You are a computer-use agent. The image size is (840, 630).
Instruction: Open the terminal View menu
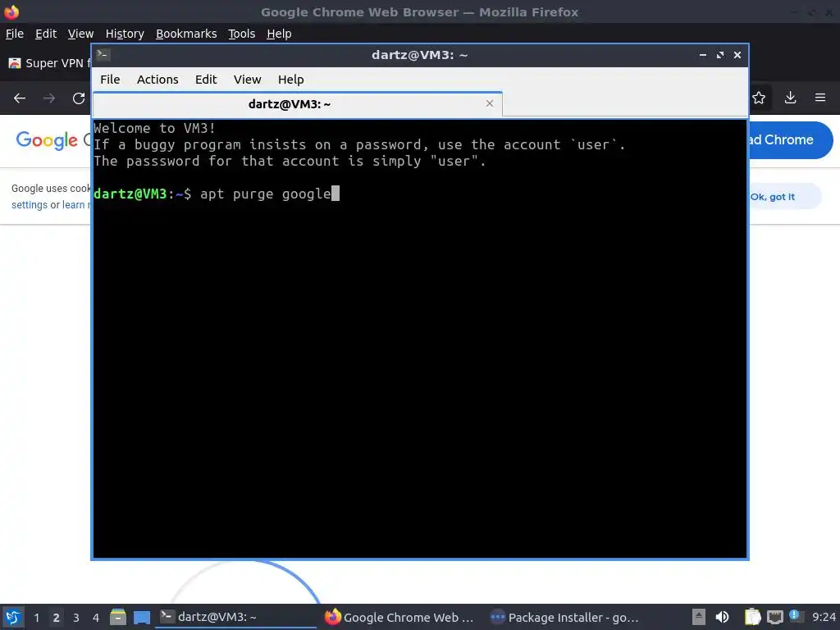[x=247, y=80]
